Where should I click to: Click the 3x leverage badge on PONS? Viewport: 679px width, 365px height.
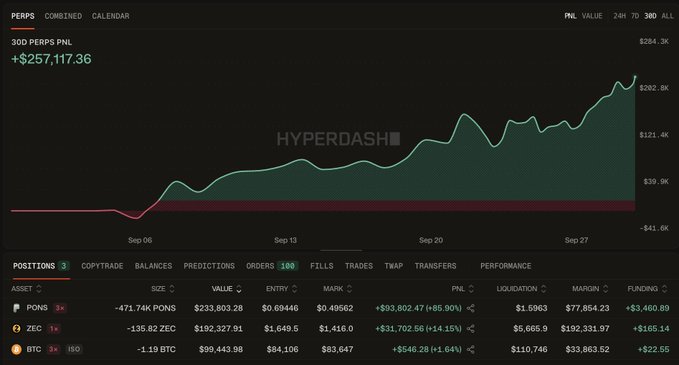click(60, 308)
